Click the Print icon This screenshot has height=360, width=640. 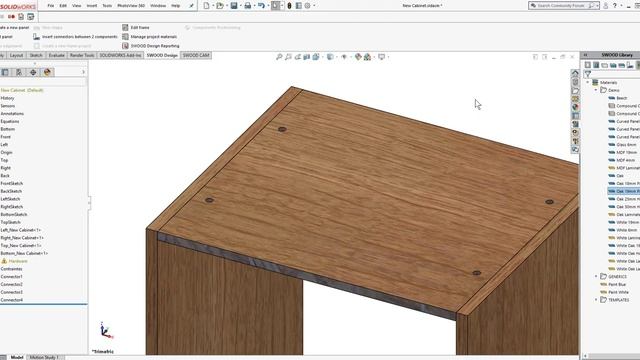point(248,6)
